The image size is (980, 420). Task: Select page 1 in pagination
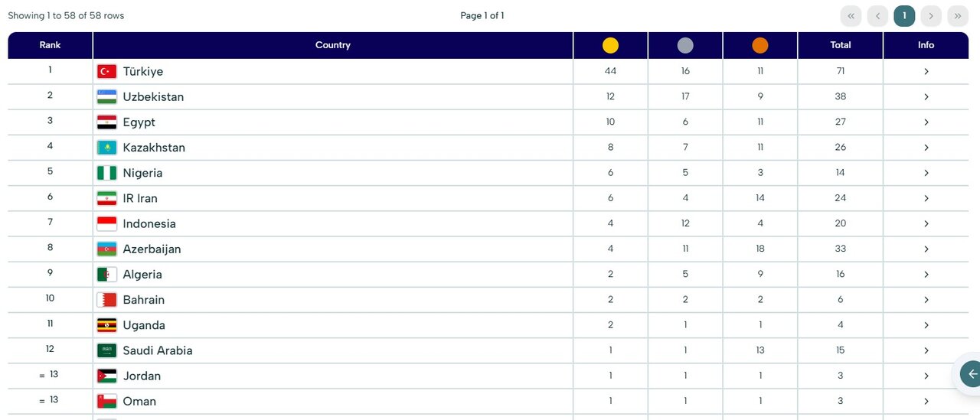point(904,16)
